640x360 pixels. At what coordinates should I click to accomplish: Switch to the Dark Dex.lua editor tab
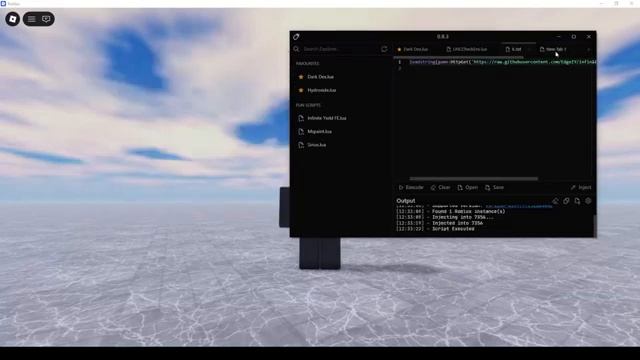413,49
